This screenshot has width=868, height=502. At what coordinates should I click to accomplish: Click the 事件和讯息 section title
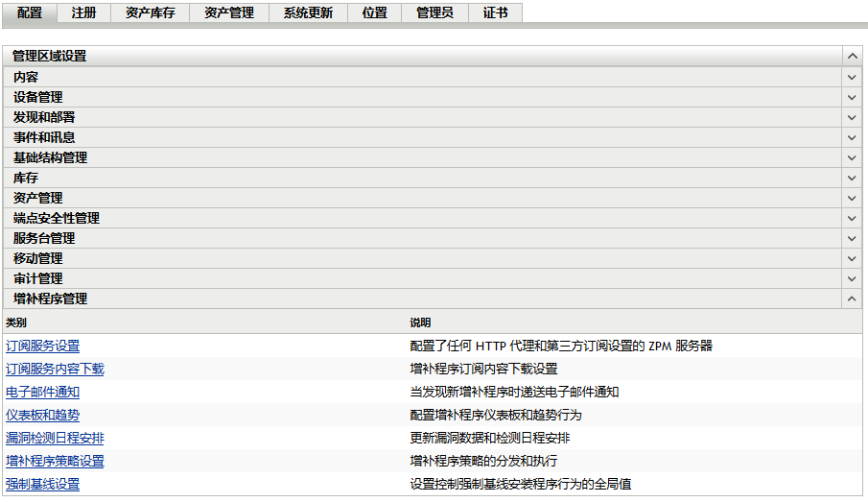44,137
